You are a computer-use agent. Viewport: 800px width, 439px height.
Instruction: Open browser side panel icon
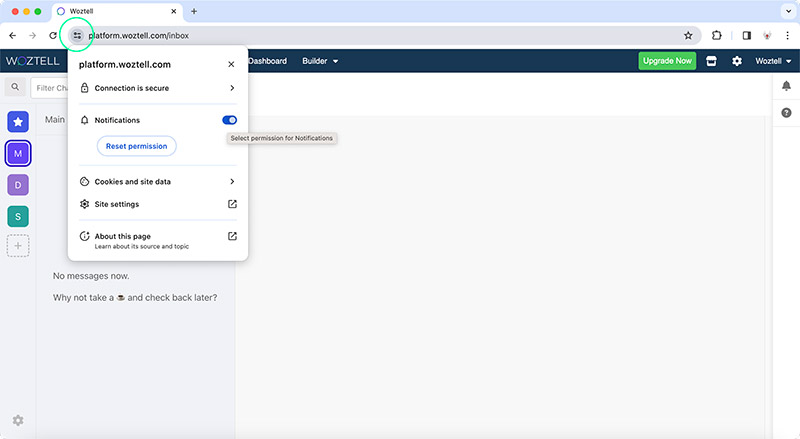point(746,35)
